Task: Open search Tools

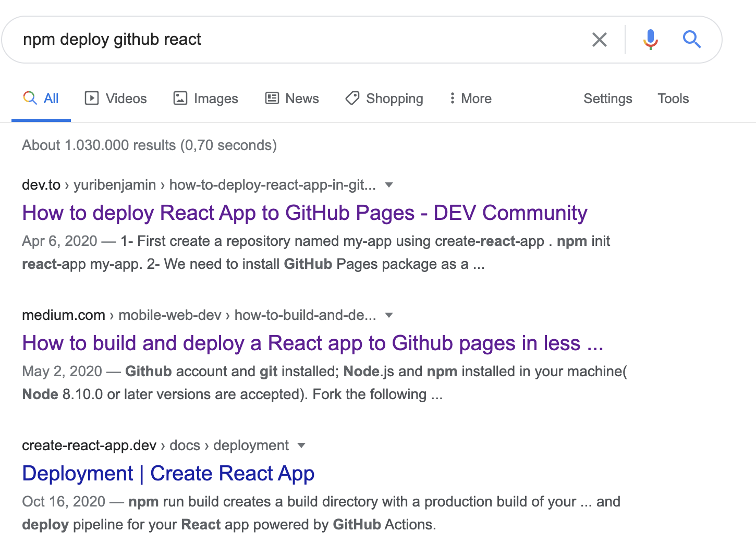Action: point(673,98)
